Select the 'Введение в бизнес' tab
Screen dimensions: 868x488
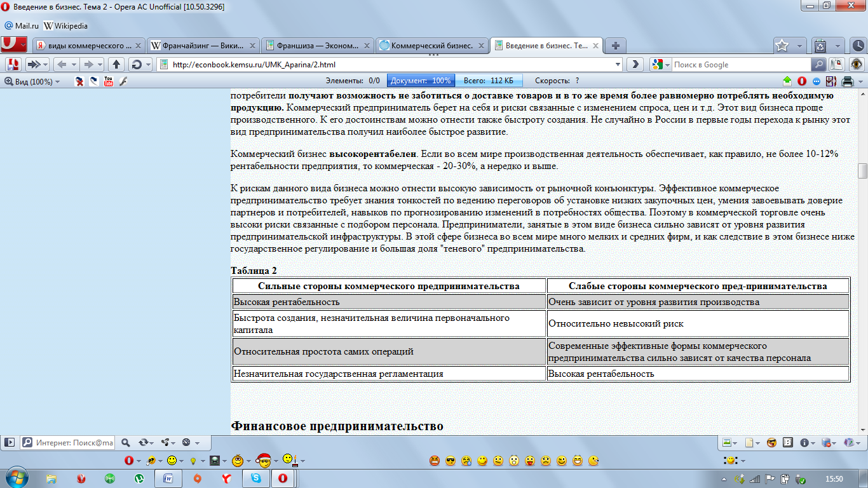click(x=546, y=46)
